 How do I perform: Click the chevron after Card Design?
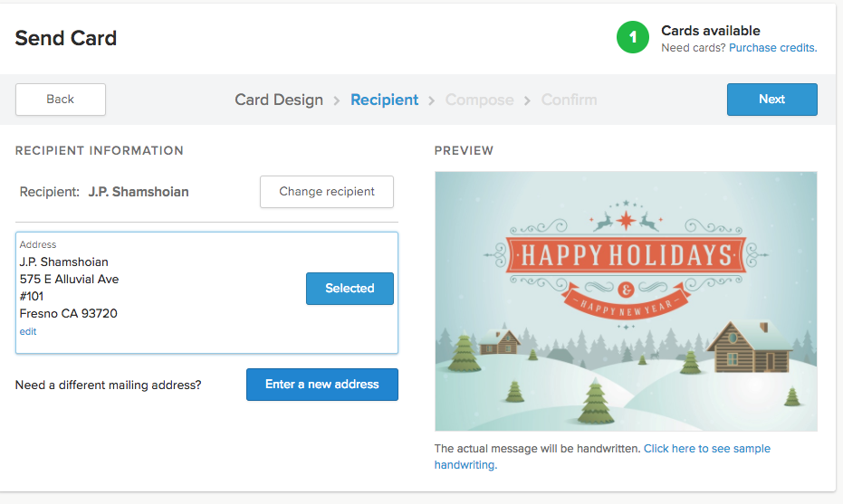tap(337, 100)
